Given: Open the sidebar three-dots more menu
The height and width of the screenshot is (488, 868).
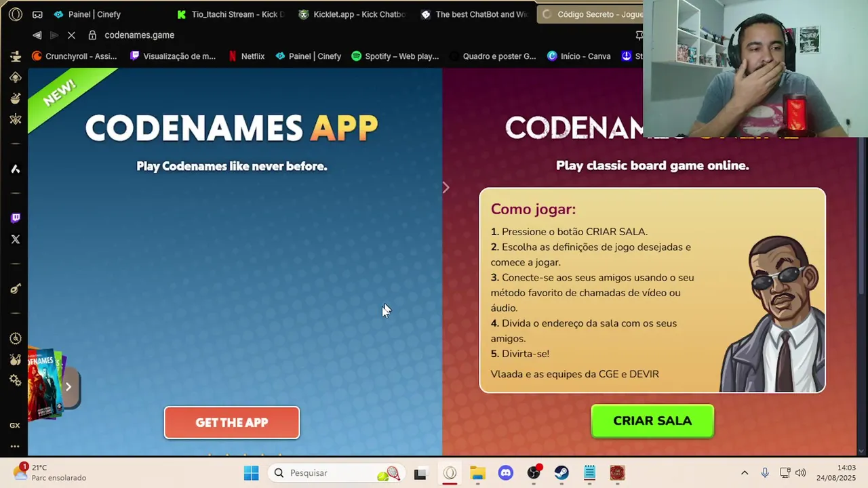Looking at the screenshot, I should tap(15, 447).
